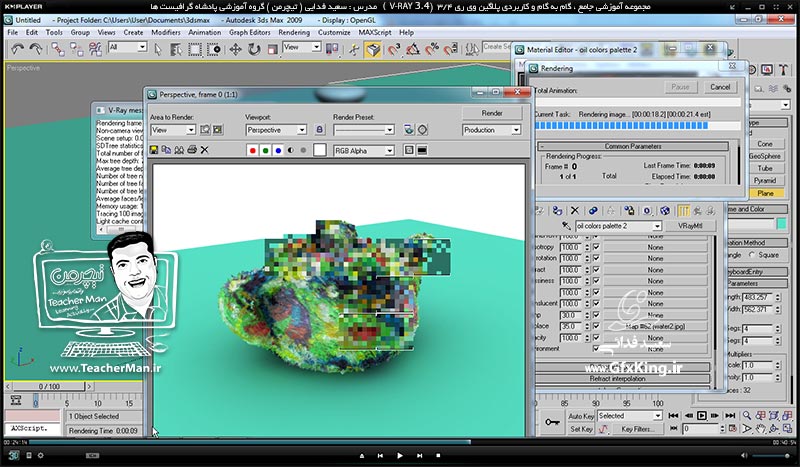Uncheck the translucent map checkbox
The height and width of the screenshot is (467, 800).
pyautogui.click(x=596, y=304)
